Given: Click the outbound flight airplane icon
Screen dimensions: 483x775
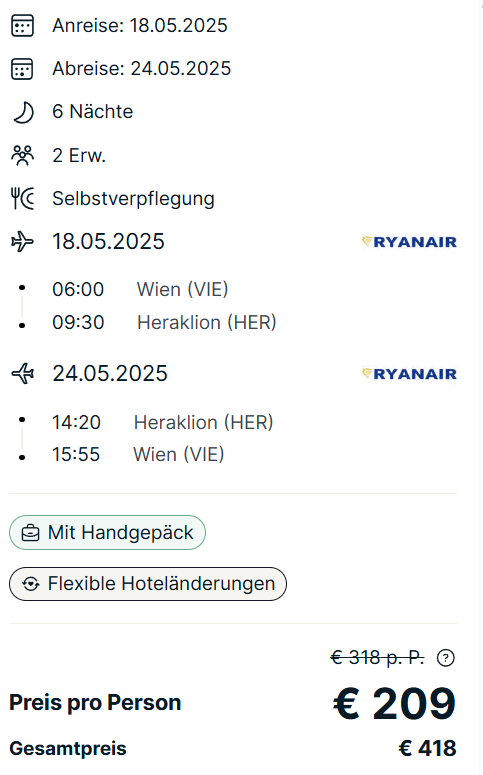Looking at the screenshot, I should point(22,242).
